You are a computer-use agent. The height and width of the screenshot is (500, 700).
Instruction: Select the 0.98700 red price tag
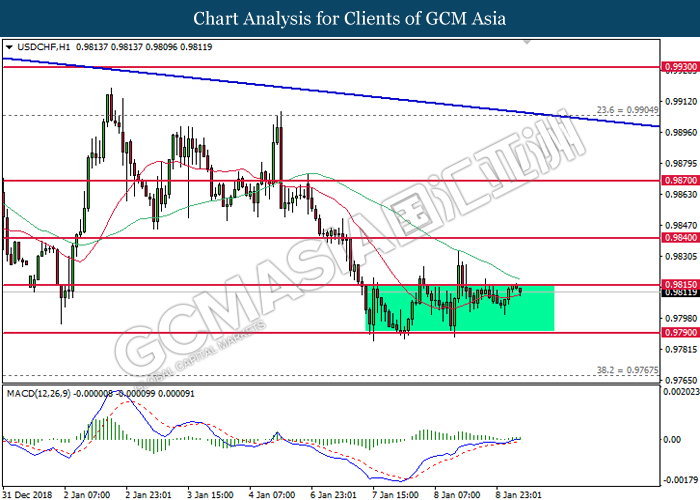[679, 181]
